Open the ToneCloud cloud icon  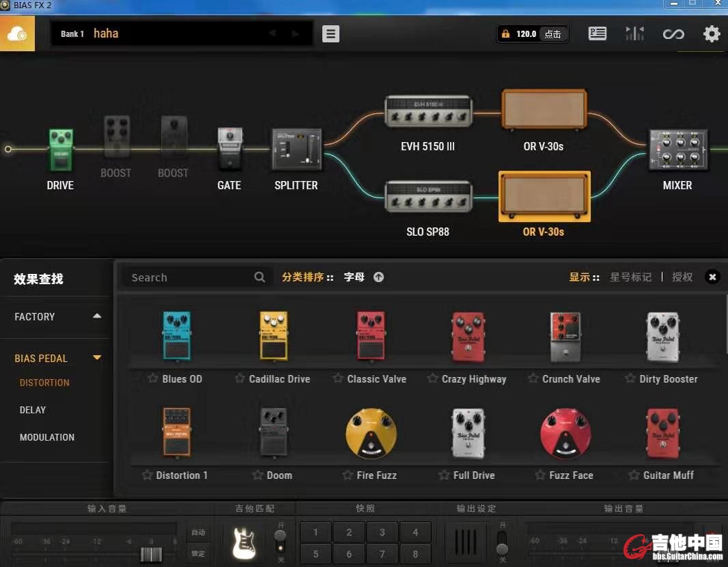tap(17, 33)
